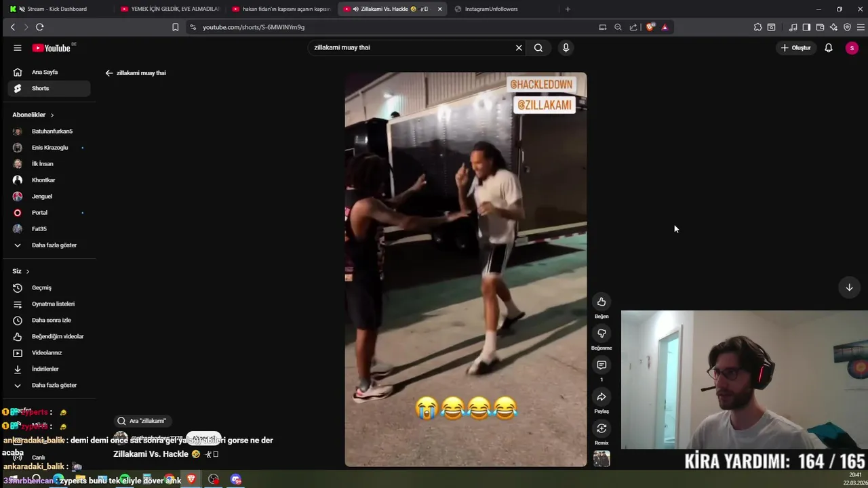This screenshot has height=488, width=868.
Task: Open OBS Studio in the taskbar
Action: click(214, 479)
